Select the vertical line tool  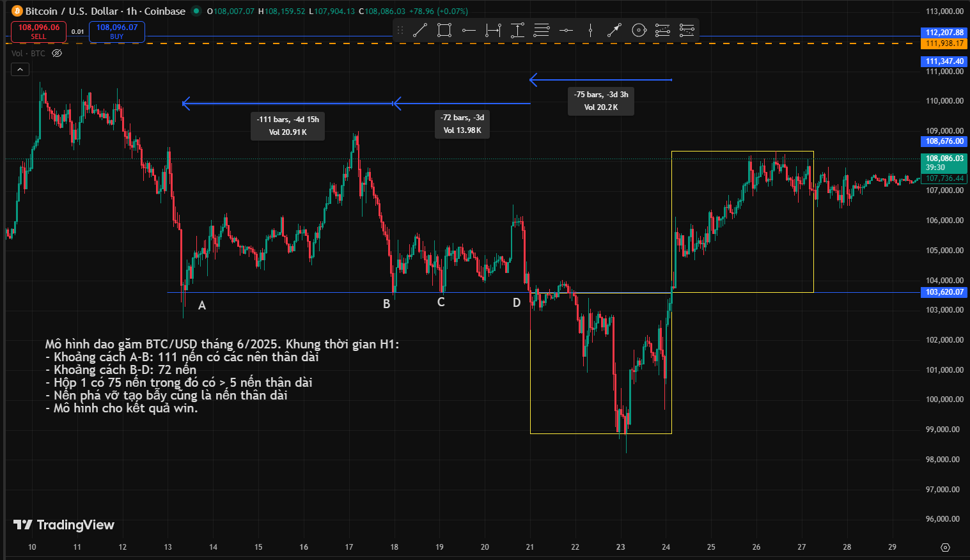click(x=590, y=30)
